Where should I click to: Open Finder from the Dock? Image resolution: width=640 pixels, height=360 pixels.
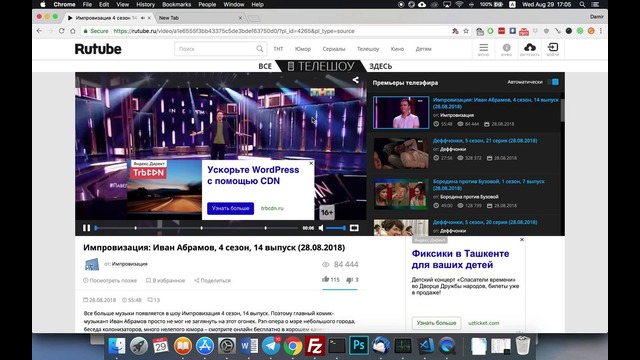point(117,346)
